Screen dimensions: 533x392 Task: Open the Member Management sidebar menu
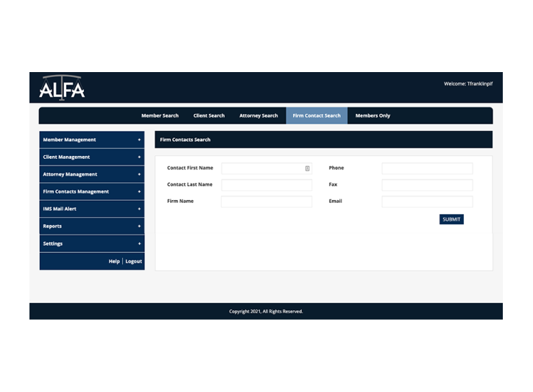pyautogui.click(x=92, y=140)
